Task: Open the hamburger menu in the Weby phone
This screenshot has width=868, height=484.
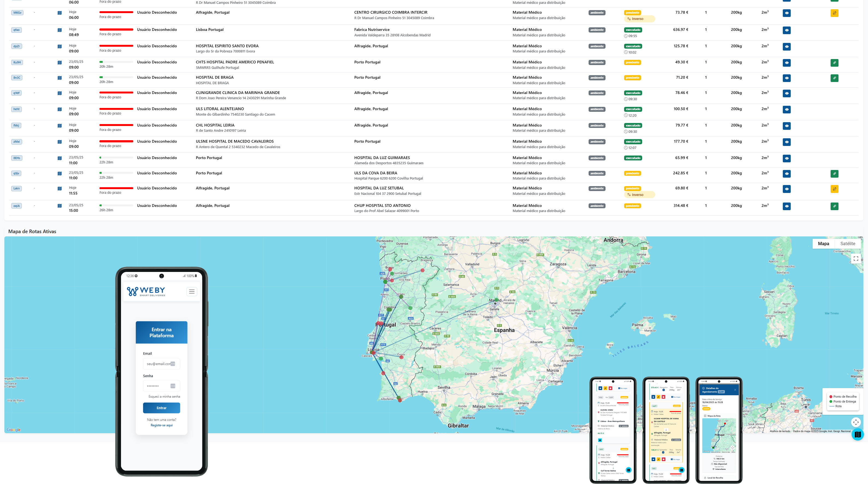Action: pyautogui.click(x=192, y=292)
